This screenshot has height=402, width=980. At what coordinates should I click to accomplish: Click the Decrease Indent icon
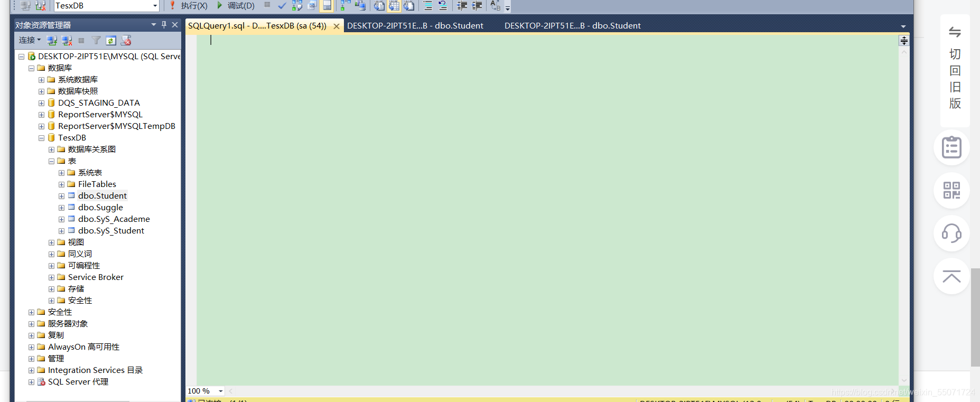point(462,6)
